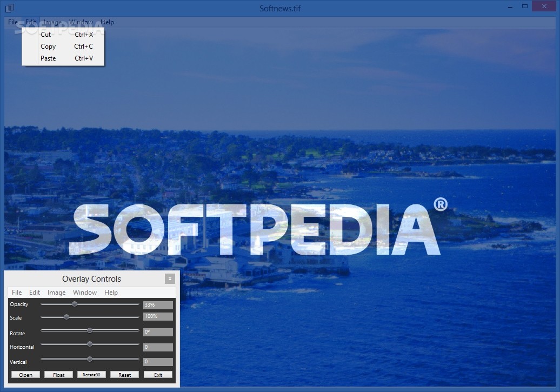Choose Cut from the Edit menu
The width and height of the screenshot is (560, 392).
[63, 34]
